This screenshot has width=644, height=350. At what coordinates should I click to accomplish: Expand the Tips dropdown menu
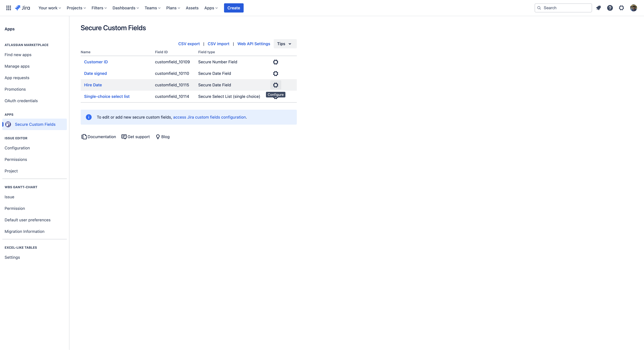click(x=285, y=44)
